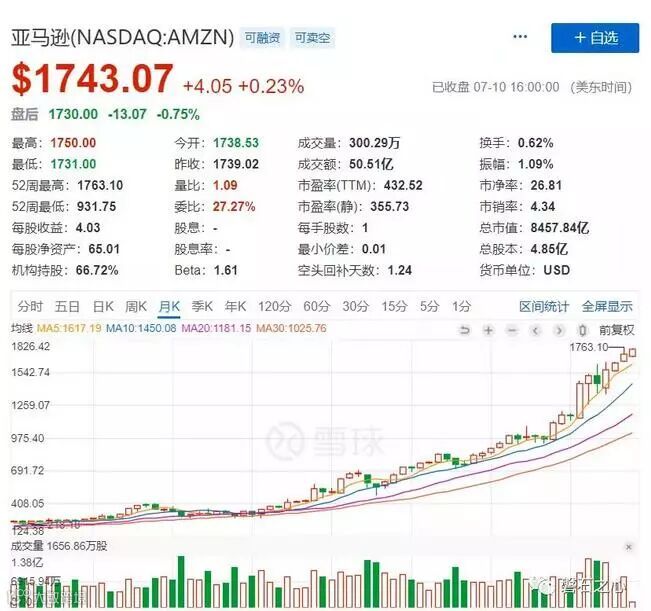Click the 今开 value 1738.53
Screen dimensions: 651x611
[236, 143]
